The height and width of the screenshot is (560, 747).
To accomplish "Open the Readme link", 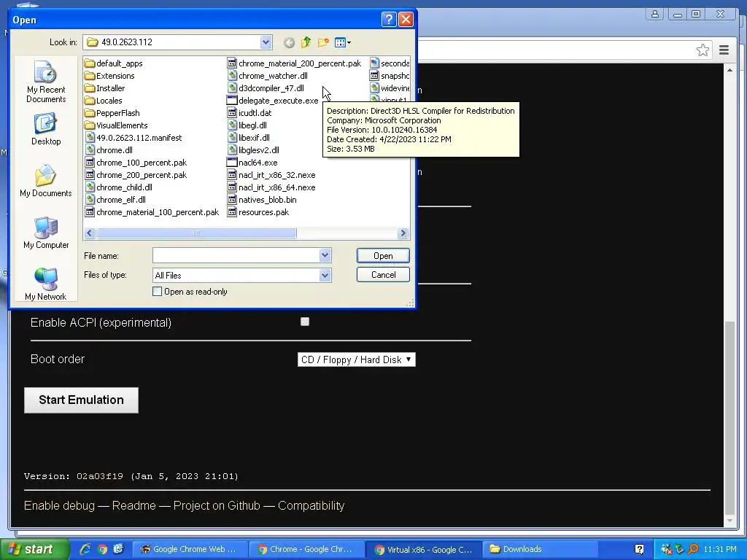I will (134, 506).
